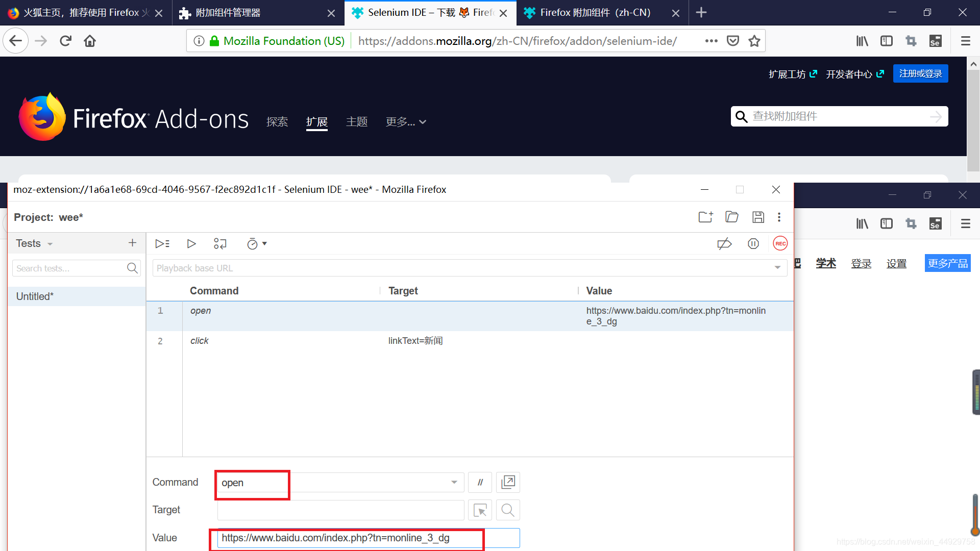The width and height of the screenshot is (980, 551).
Task: Expand 更多... dropdown menu
Action: click(406, 122)
